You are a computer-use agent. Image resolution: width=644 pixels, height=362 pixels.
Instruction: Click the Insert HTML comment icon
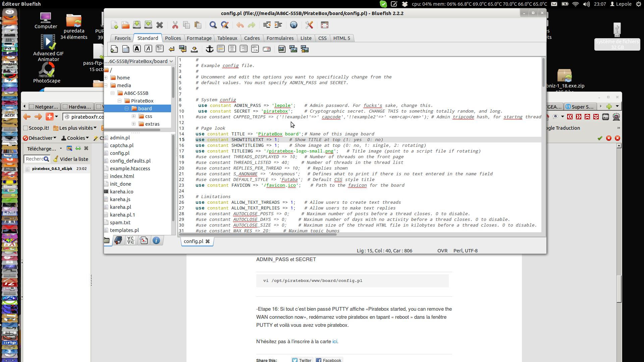point(255,49)
